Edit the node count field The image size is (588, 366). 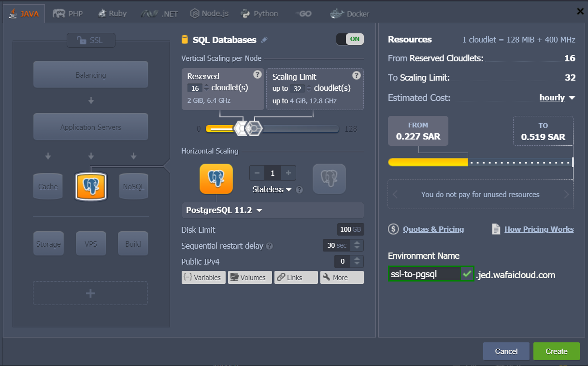point(272,173)
